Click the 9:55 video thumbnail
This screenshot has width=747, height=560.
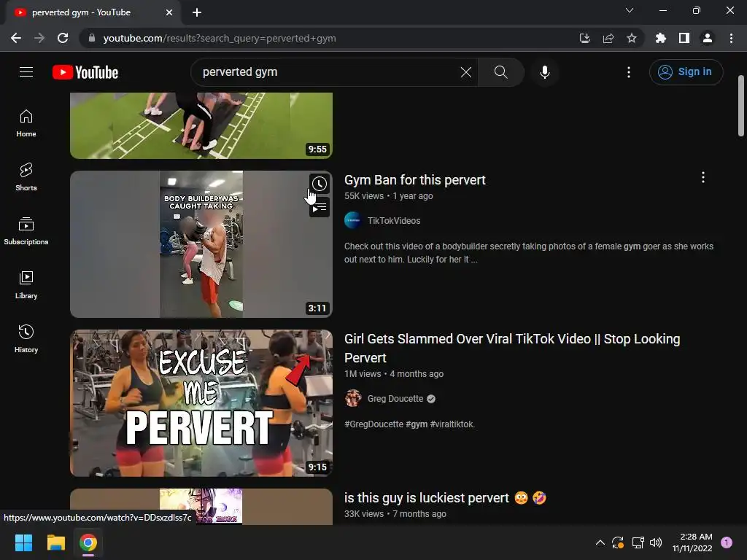coord(201,125)
